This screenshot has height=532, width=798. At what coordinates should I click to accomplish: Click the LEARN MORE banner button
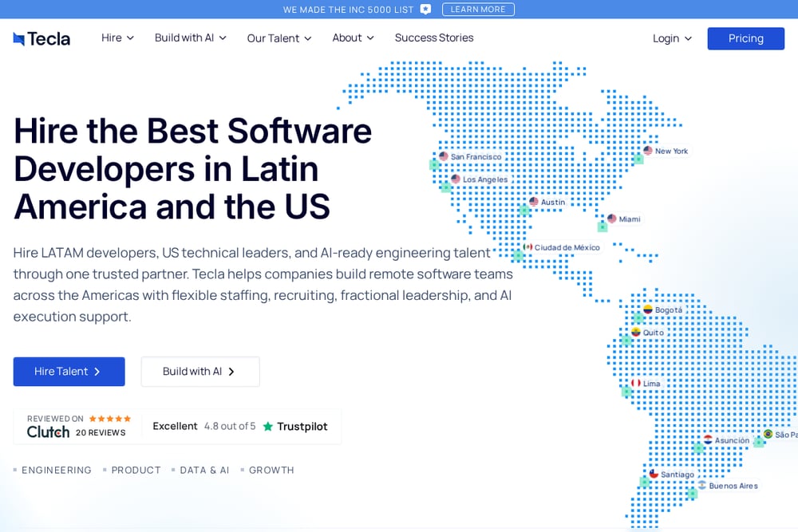[x=478, y=9]
